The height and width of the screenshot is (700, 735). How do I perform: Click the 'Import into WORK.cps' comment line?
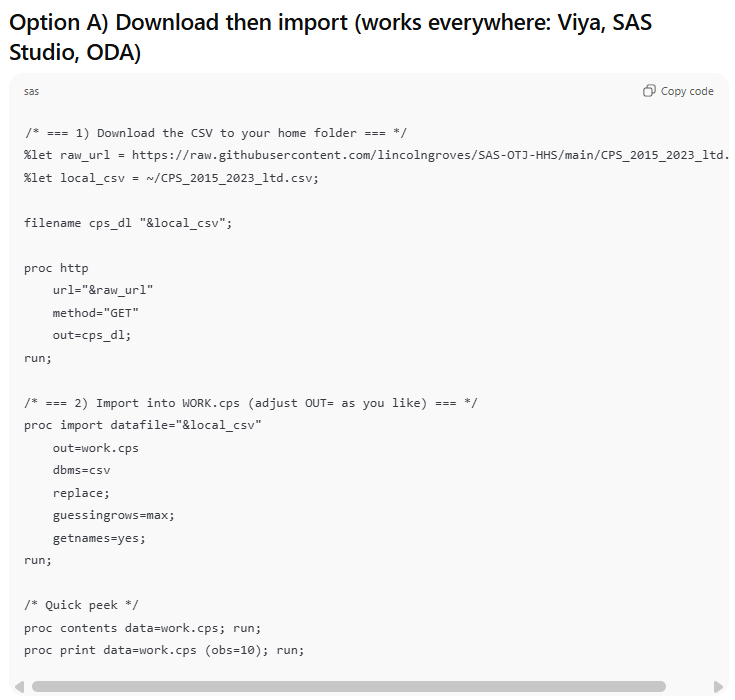point(251,403)
